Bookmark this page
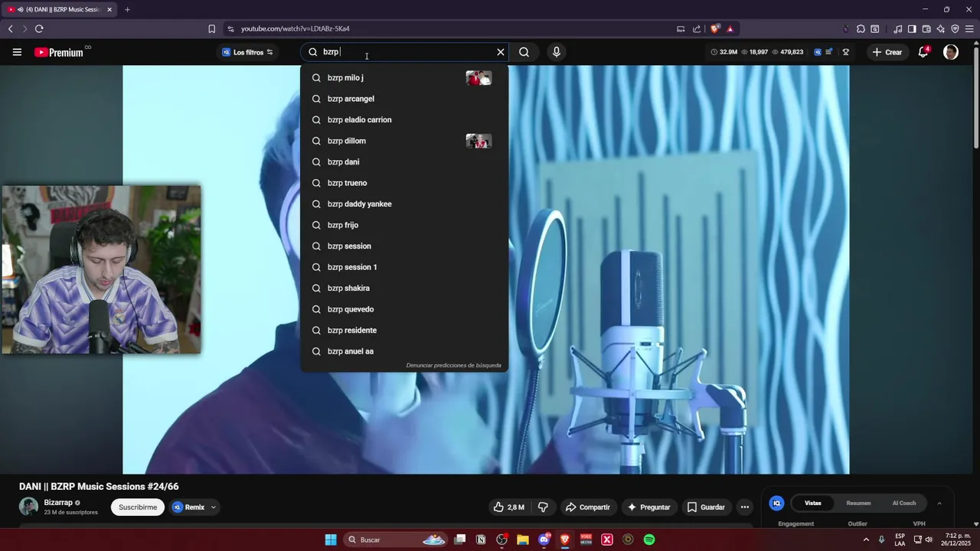Image resolution: width=980 pixels, height=551 pixels. [x=212, y=29]
